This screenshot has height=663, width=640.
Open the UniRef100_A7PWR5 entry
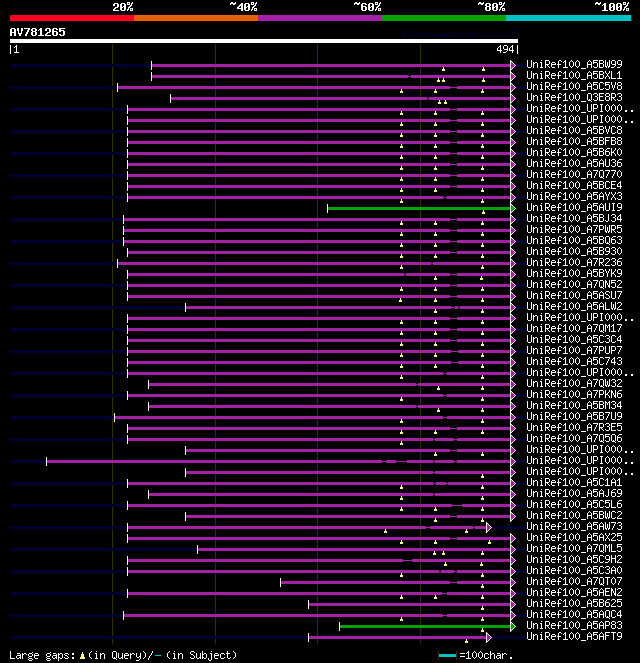coord(574,229)
